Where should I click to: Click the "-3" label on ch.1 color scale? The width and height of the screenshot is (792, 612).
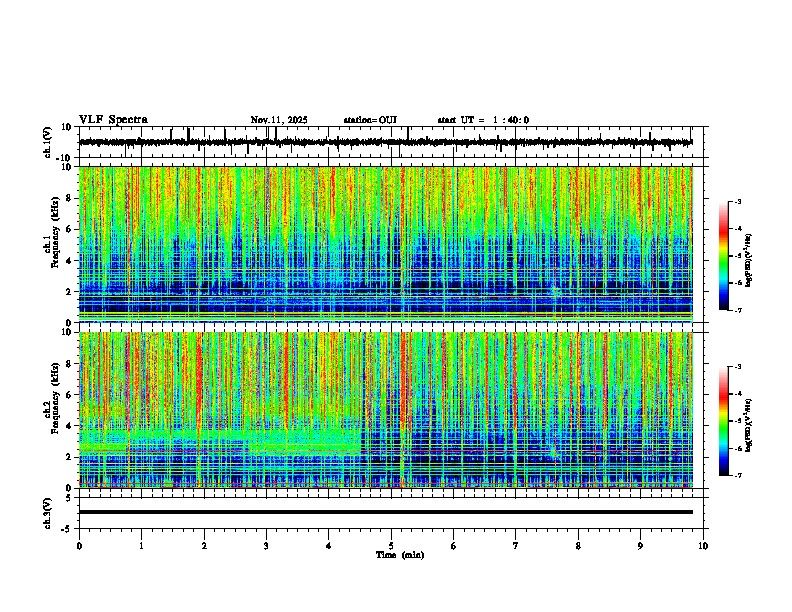(737, 201)
